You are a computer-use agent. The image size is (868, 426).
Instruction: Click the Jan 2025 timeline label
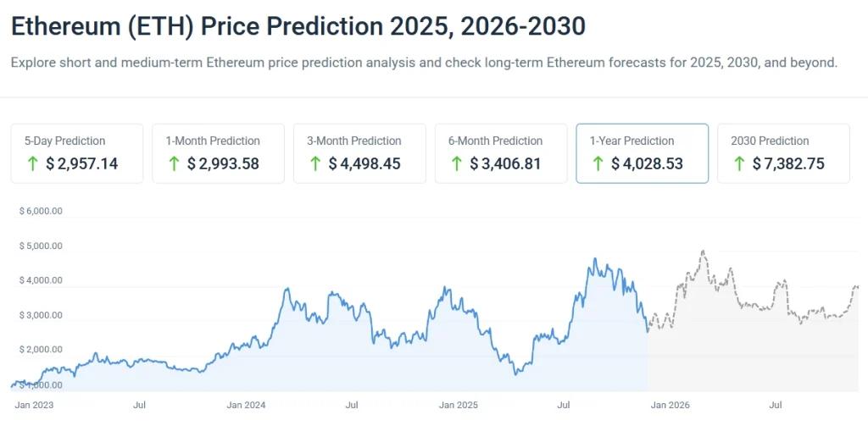tap(458, 406)
